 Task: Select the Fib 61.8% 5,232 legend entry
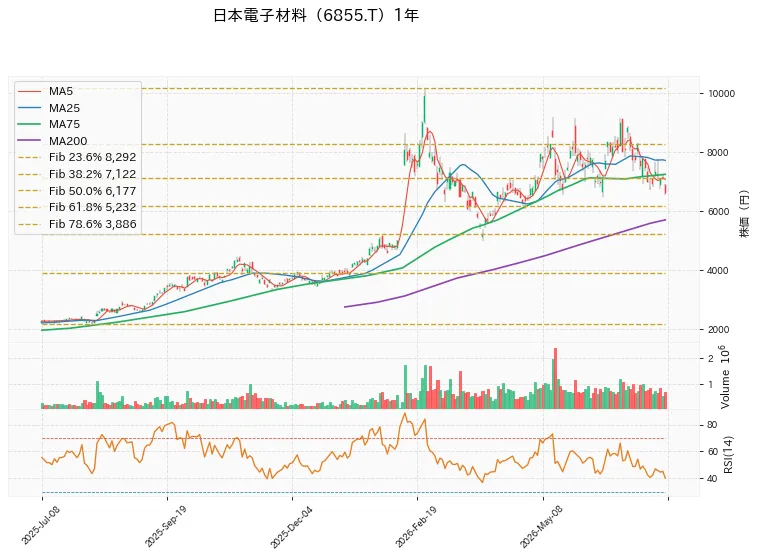tap(77, 207)
